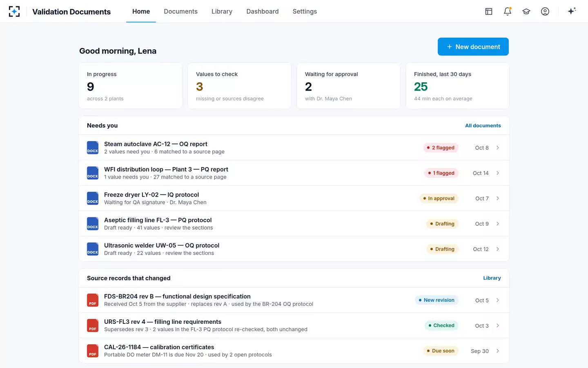Viewport: 588px width, 368px height.
Task: Click the 1 flagged status badge
Action: click(441, 173)
